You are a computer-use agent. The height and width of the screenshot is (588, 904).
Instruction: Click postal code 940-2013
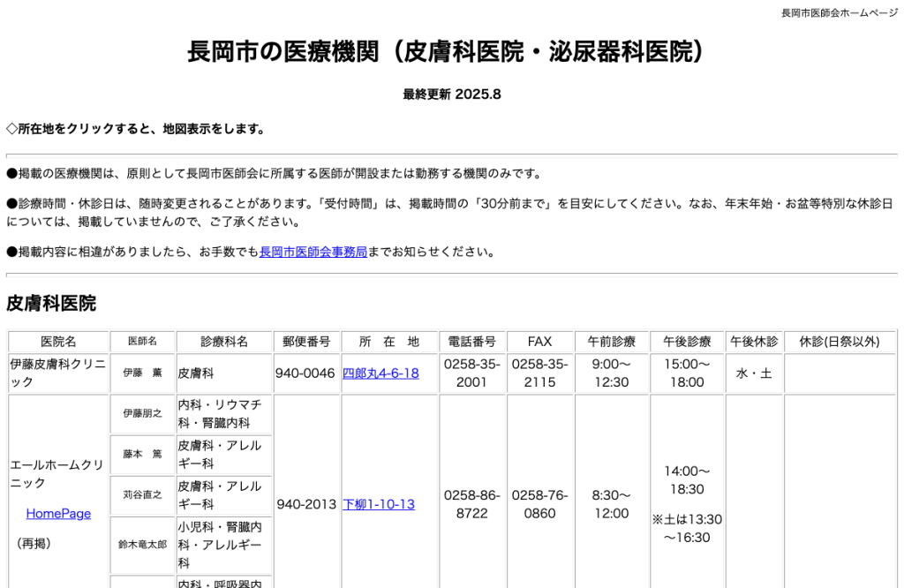[306, 504]
